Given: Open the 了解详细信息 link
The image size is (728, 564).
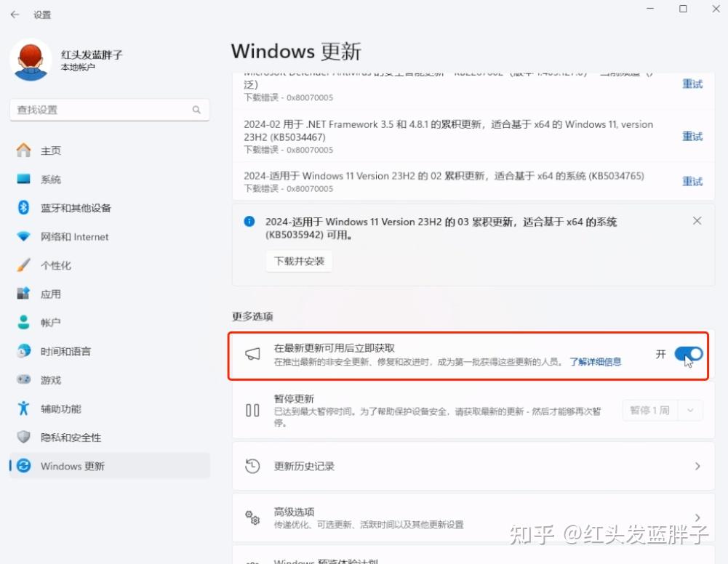Looking at the screenshot, I should [595, 362].
